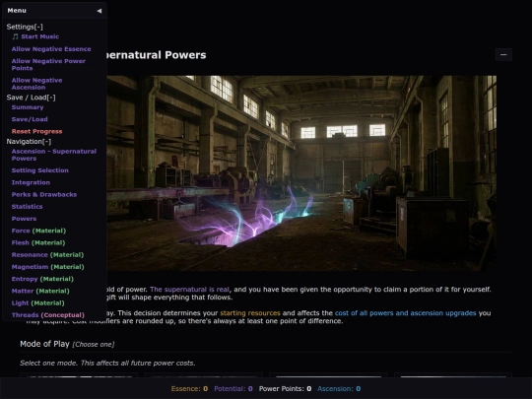Jump to Perks & Drawbacks

tap(44, 194)
